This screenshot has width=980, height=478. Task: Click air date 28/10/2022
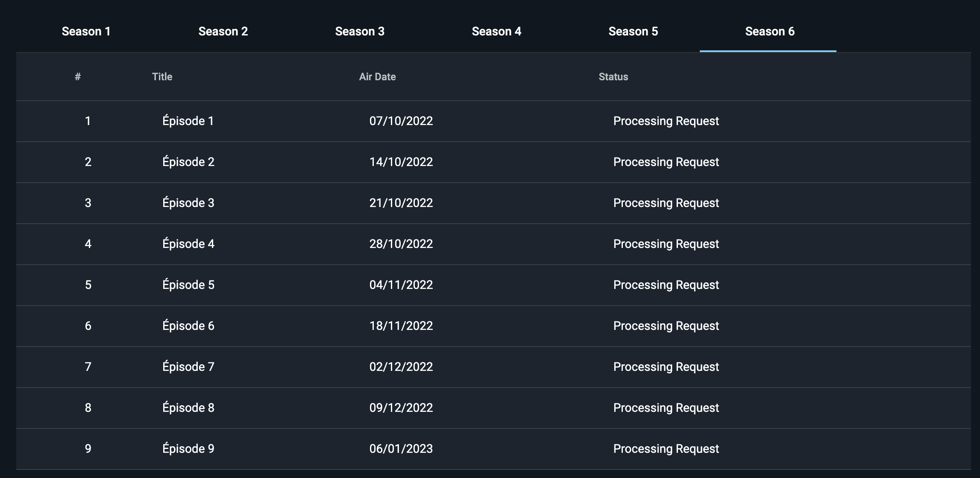pos(401,244)
